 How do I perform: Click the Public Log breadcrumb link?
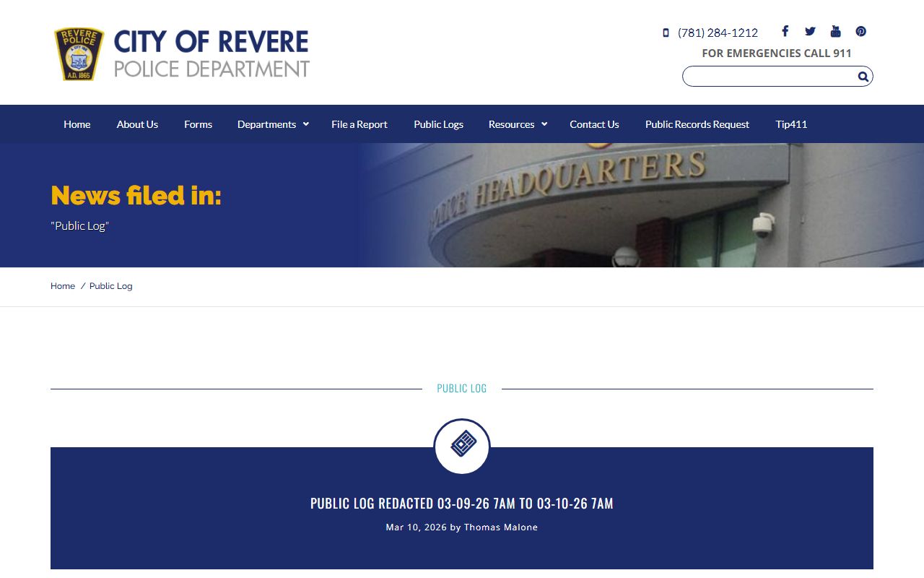tap(111, 286)
